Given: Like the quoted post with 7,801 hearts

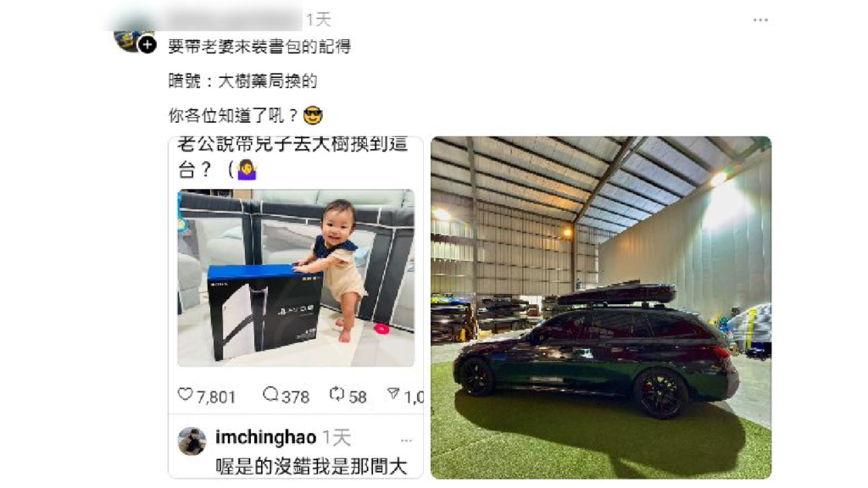Looking at the screenshot, I should [185, 395].
